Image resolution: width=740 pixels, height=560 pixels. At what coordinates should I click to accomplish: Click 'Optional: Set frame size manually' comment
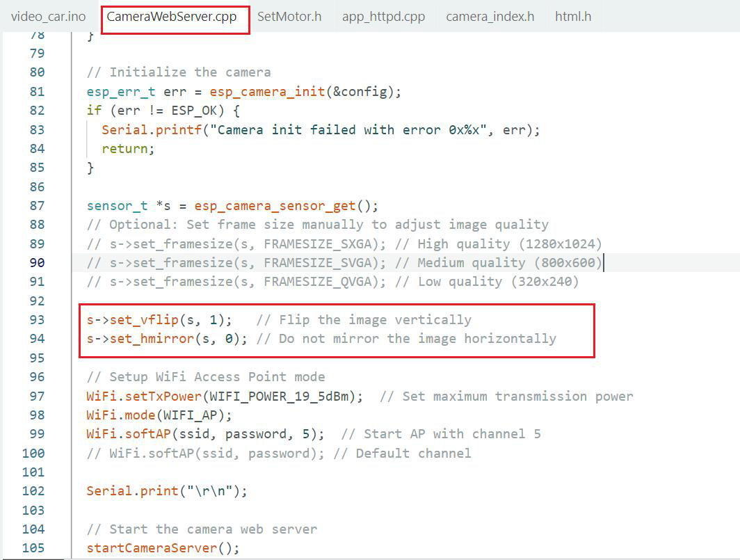(318, 225)
